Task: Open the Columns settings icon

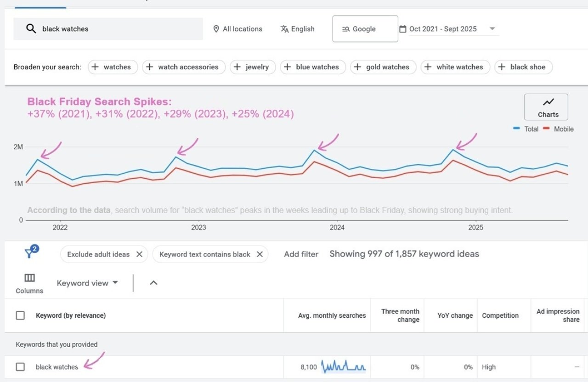Action: click(29, 277)
